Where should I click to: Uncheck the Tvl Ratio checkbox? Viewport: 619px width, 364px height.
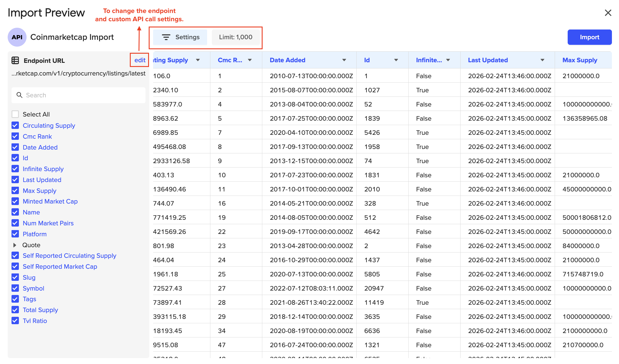tap(15, 321)
